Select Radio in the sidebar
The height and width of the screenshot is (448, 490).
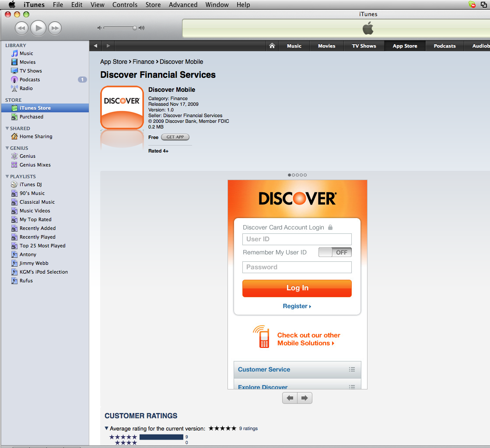point(26,88)
